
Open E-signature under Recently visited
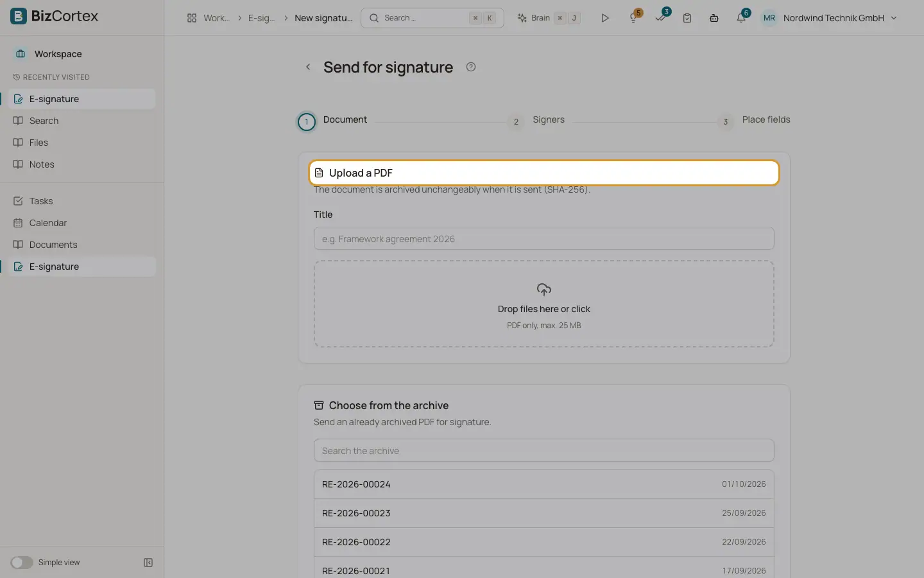pos(82,99)
